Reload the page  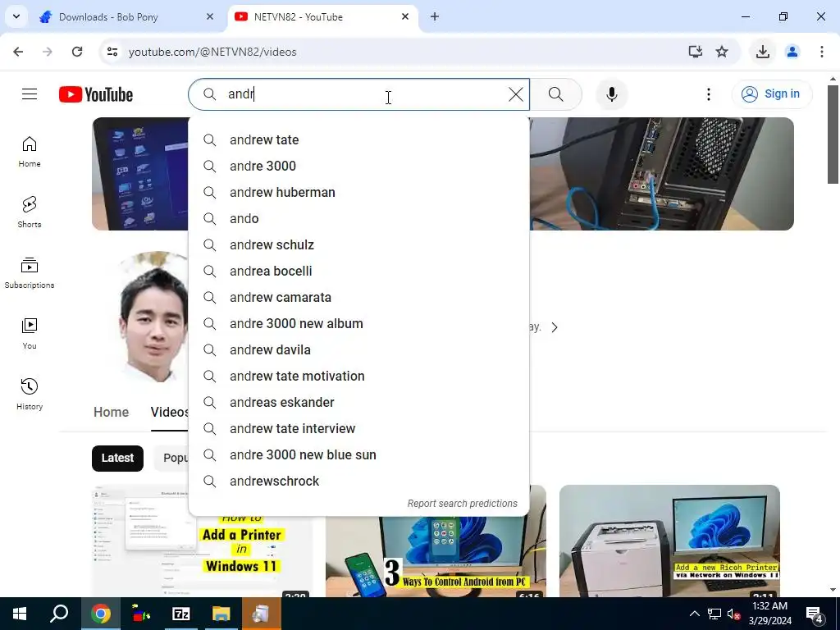pos(77,52)
